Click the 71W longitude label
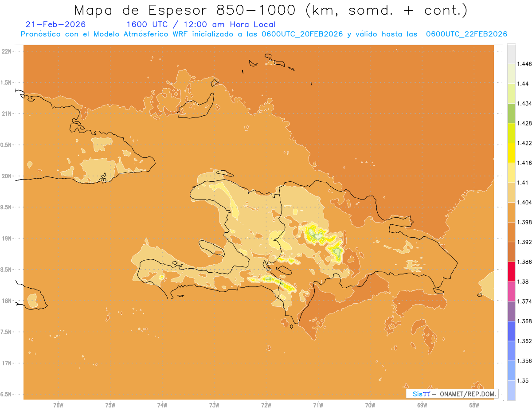 point(318,405)
